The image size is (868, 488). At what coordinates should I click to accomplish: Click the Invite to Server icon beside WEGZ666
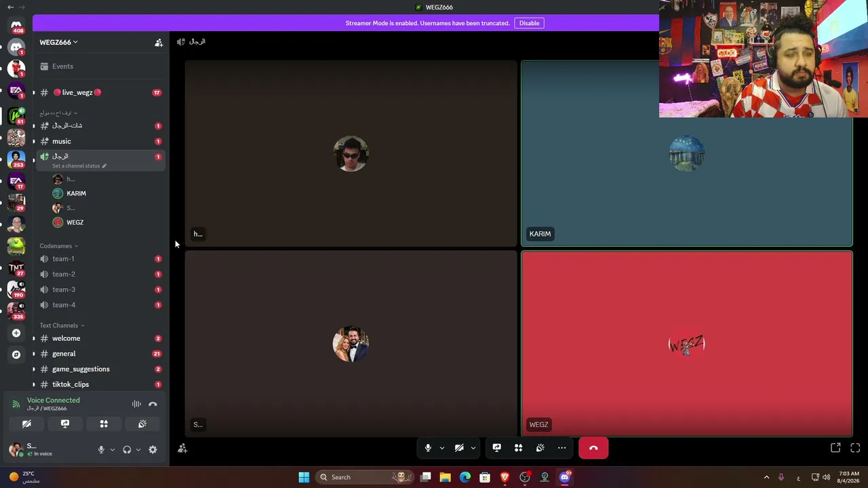tap(159, 43)
